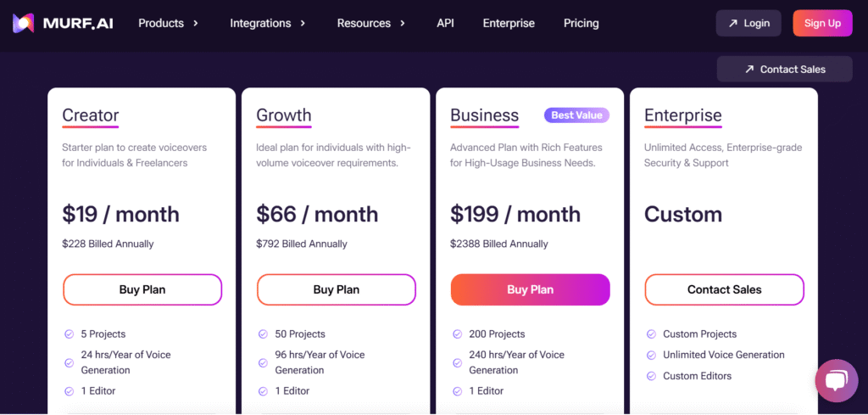Click the checkmark icon beside Custom Projects
Image resolution: width=868 pixels, height=415 pixels.
click(x=651, y=334)
